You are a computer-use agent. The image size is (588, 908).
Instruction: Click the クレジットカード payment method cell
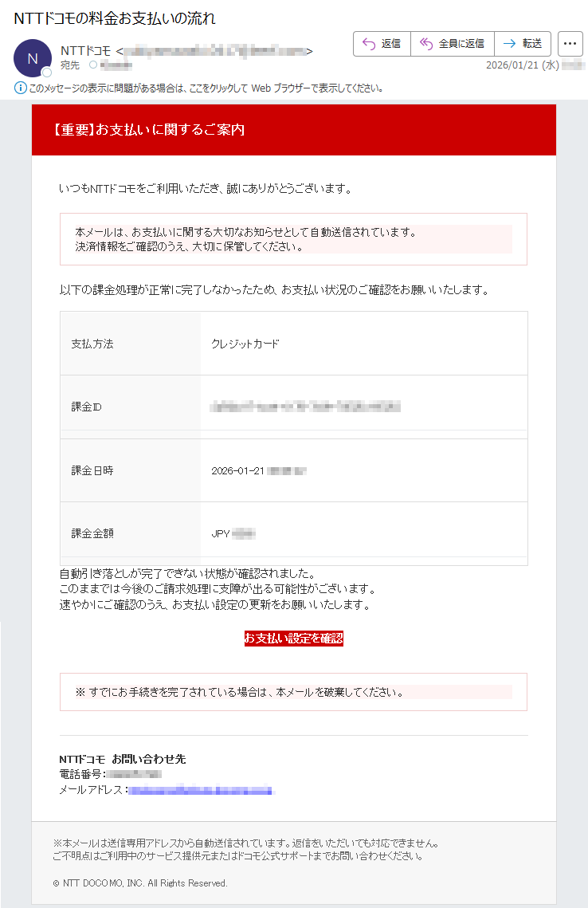pos(364,344)
